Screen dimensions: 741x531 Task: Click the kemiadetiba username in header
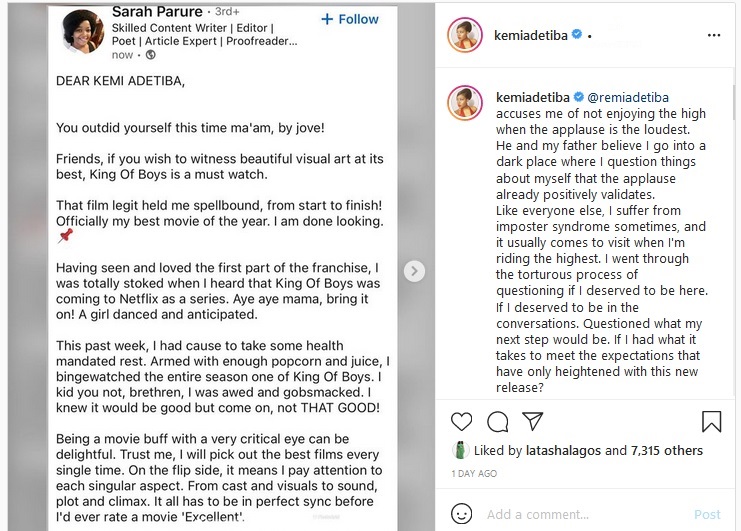(529, 35)
